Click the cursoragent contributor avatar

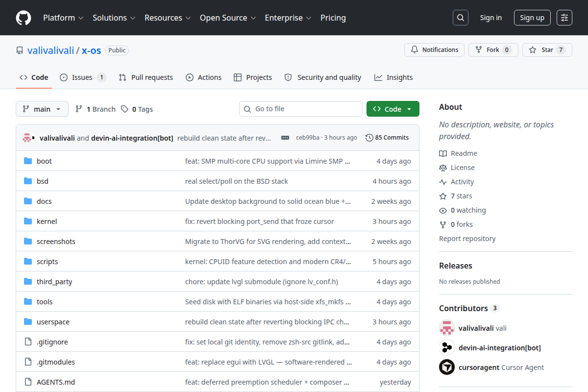coord(447,367)
